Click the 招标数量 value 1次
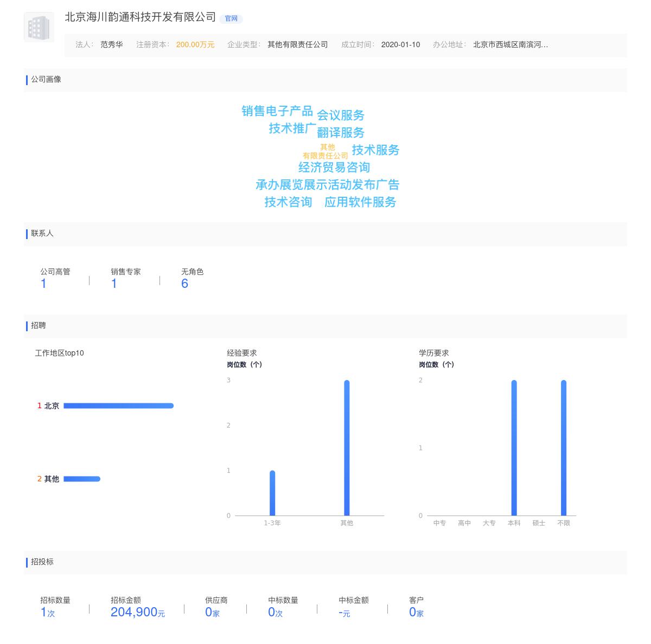The height and width of the screenshot is (644, 651). [x=48, y=612]
